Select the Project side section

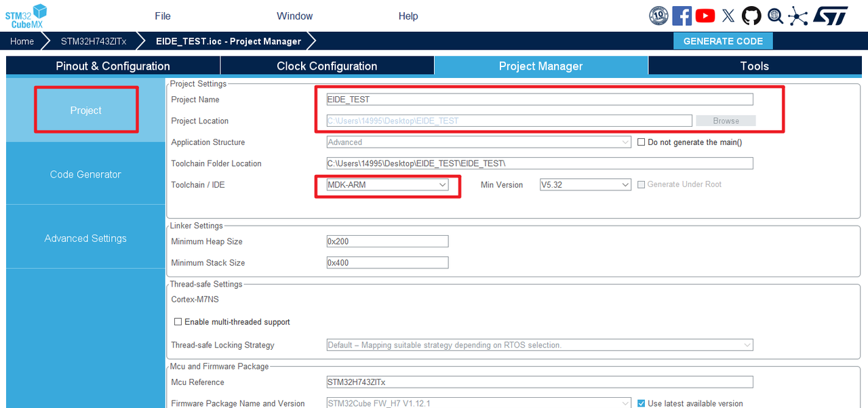(85, 110)
